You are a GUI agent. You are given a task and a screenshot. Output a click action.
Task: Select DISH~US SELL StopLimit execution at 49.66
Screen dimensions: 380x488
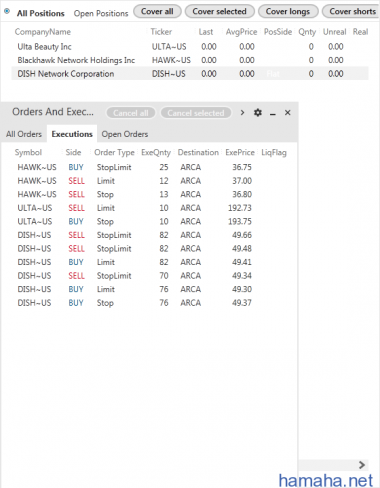tap(149, 235)
